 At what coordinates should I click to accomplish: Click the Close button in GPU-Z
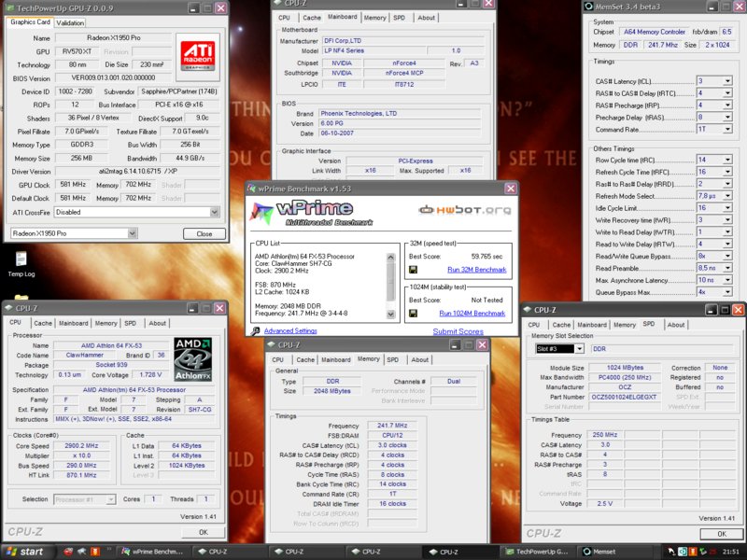(x=204, y=234)
